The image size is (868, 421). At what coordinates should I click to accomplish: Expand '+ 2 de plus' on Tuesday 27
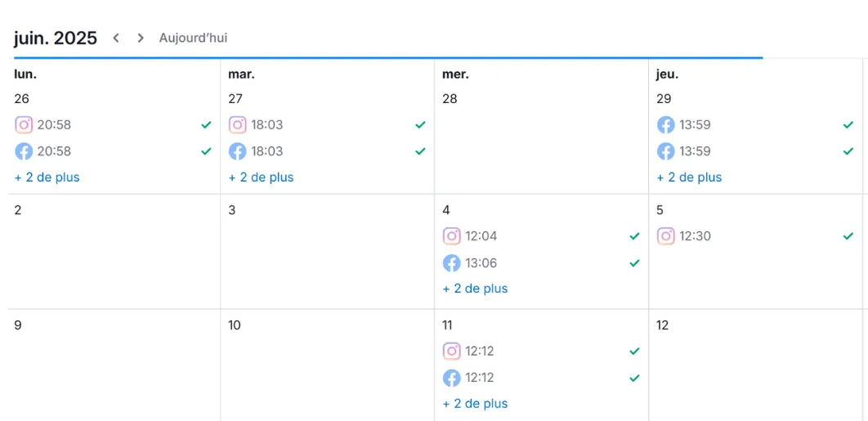[262, 177]
